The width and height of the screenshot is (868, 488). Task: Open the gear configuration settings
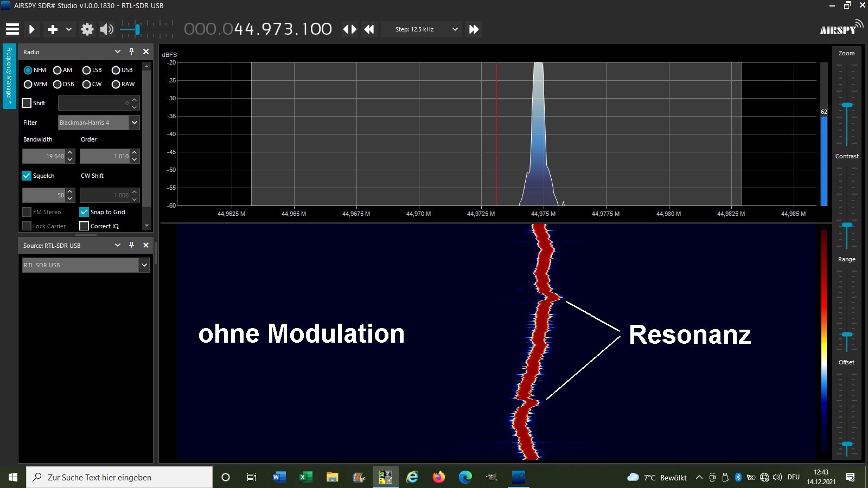pyautogui.click(x=87, y=29)
